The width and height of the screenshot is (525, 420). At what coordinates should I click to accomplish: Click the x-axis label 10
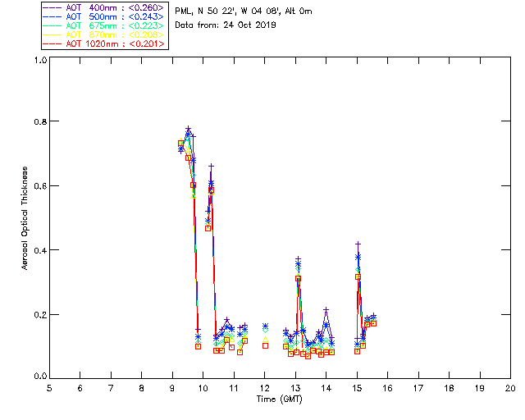pos(203,388)
